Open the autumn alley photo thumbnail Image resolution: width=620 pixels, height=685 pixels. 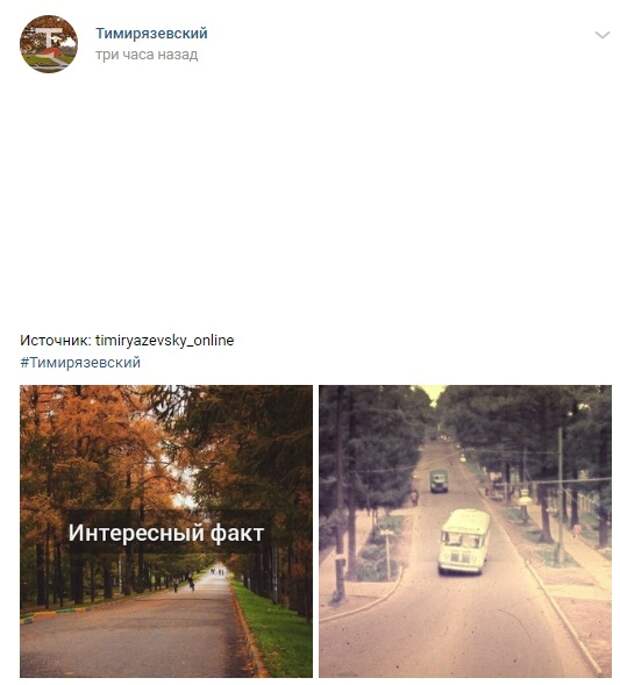click(166, 531)
